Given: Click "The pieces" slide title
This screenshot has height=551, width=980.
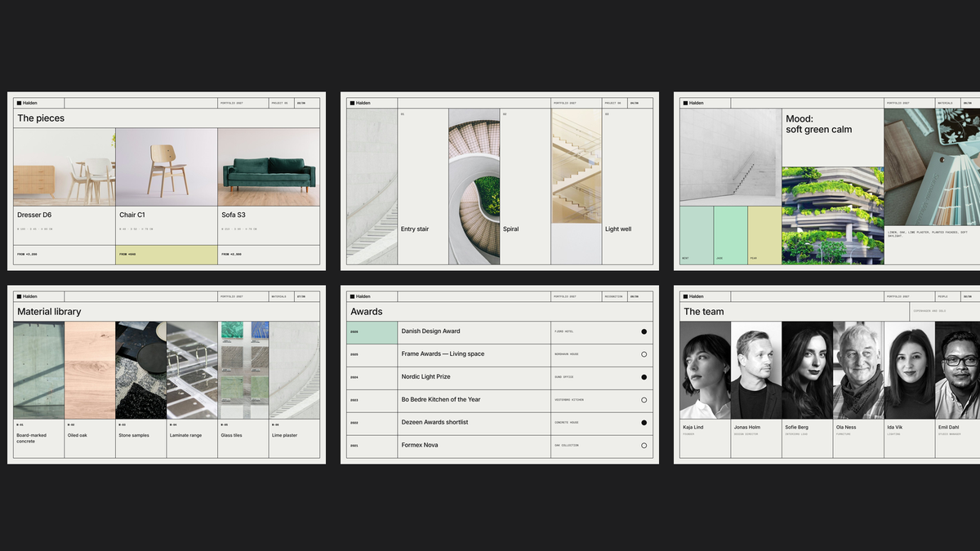Looking at the screenshot, I should [x=41, y=118].
